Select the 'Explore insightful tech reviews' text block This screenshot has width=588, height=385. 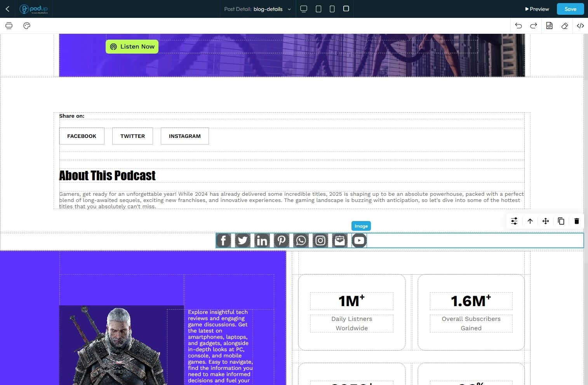coord(220,347)
